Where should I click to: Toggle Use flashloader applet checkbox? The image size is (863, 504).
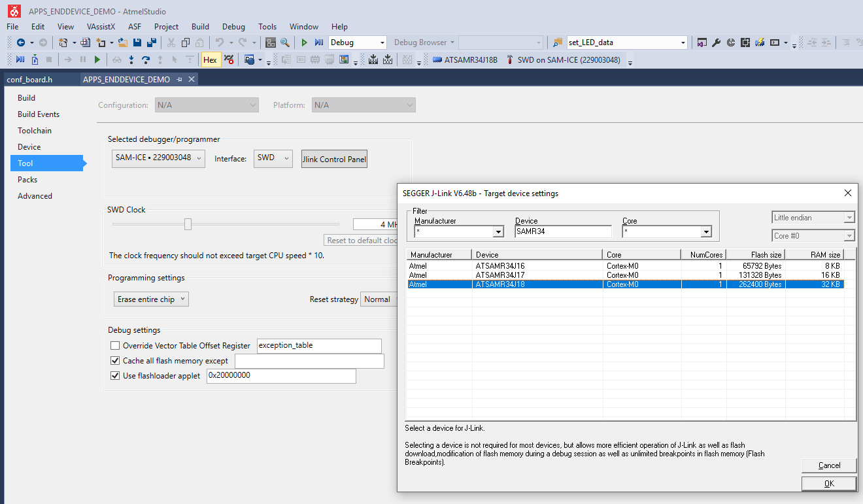coord(115,376)
